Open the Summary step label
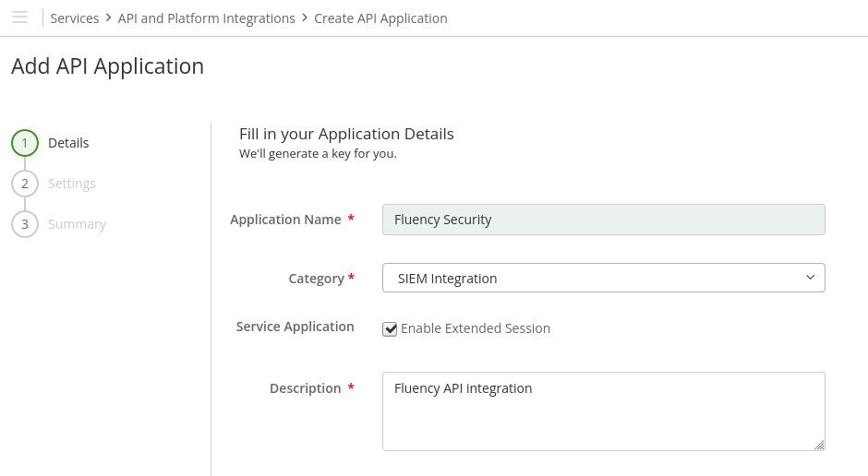Image resolution: width=868 pixels, height=476 pixels. [77, 224]
